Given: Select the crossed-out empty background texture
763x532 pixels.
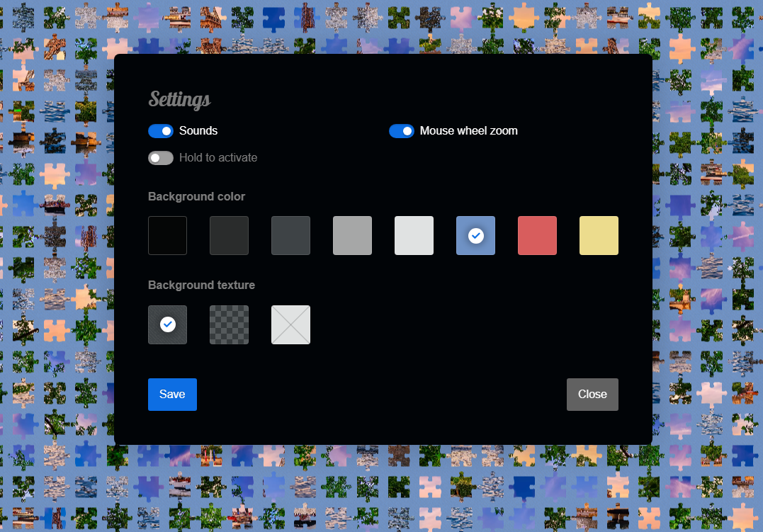Looking at the screenshot, I should (x=290, y=324).
